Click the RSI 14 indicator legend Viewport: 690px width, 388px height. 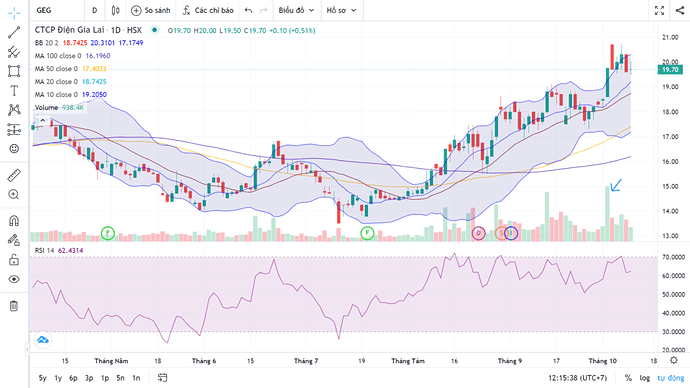pos(44,250)
